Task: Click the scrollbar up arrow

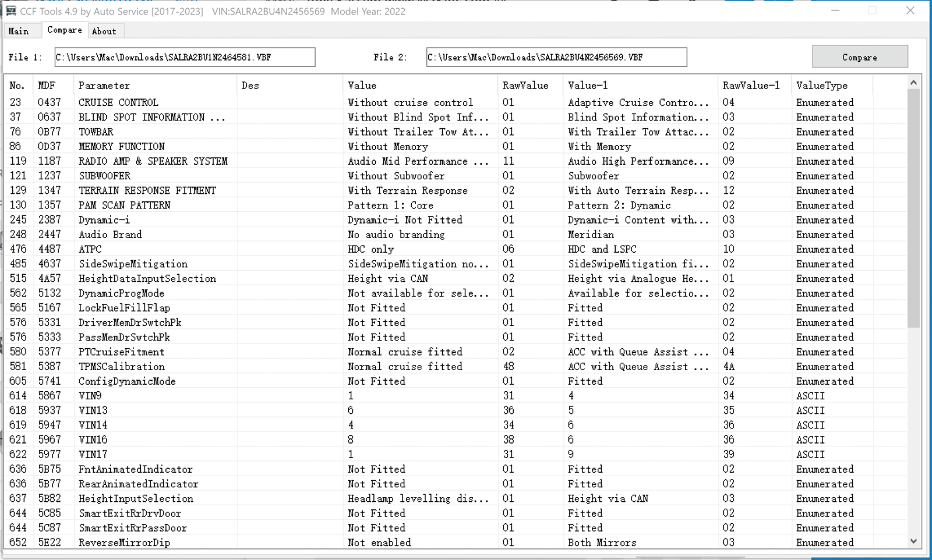Action: [913, 81]
